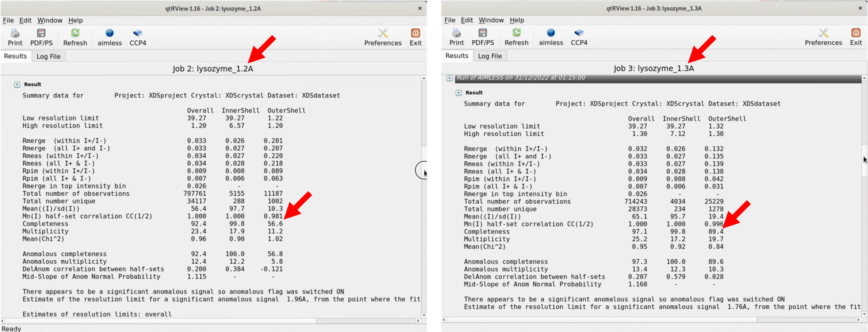Open File menu in Job 3 window
Image resolution: width=868 pixels, height=332 pixels.
click(450, 20)
